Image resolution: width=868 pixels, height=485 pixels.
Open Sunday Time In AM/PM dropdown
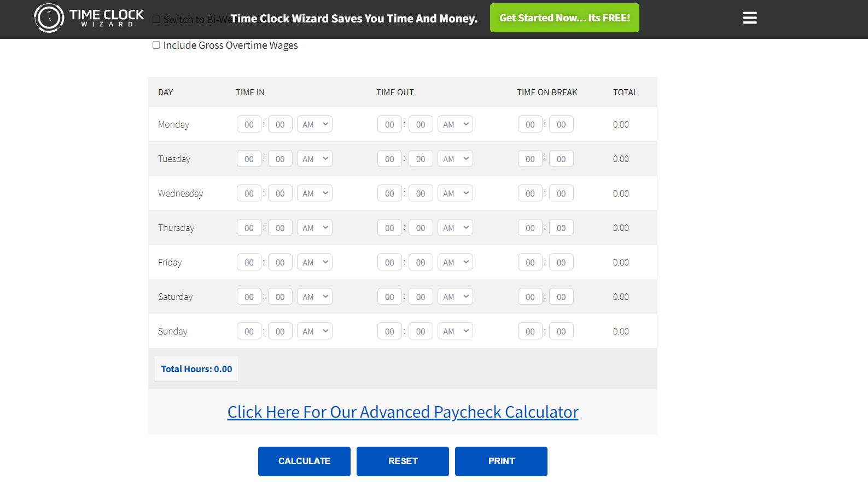[314, 331]
